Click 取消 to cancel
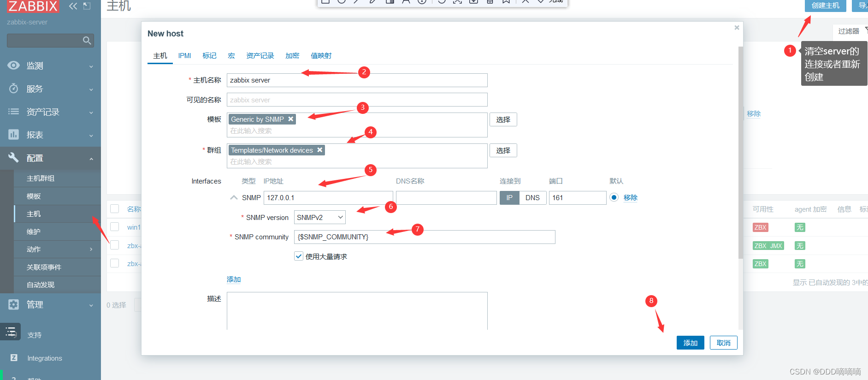Image resolution: width=868 pixels, height=380 pixels. [x=724, y=343]
